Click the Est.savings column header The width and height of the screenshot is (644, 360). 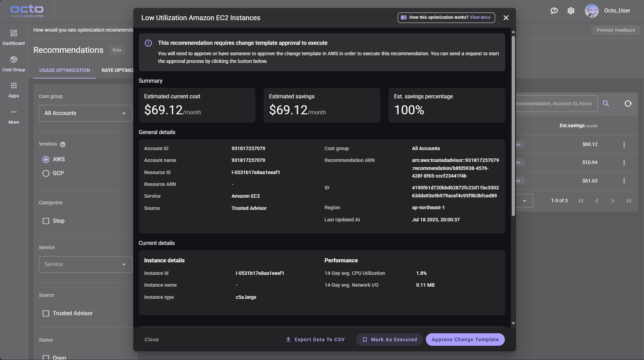point(578,126)
